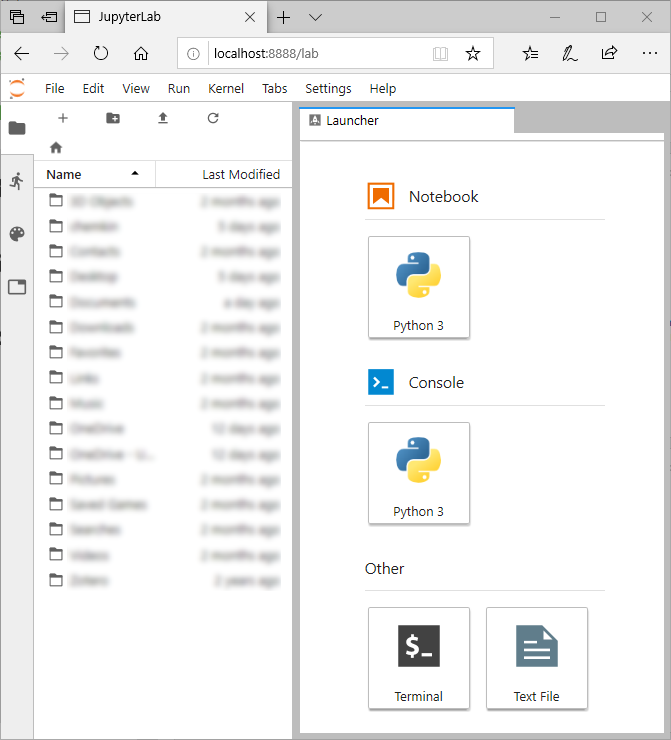Go to the home directory breadcrumb
671x740 pixels.
[x=56, y=148]
